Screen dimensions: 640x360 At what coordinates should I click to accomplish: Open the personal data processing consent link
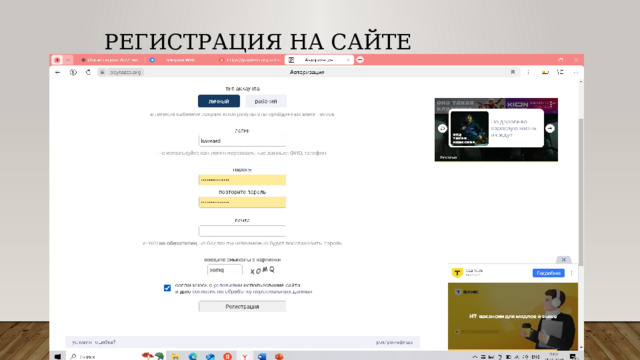point(252,292)
